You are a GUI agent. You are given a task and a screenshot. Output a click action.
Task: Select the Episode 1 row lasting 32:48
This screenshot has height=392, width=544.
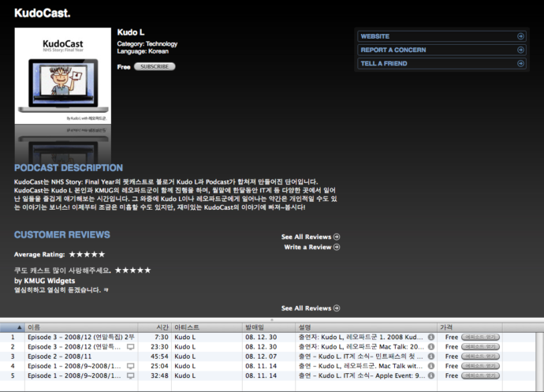click(x=268, y=375)
